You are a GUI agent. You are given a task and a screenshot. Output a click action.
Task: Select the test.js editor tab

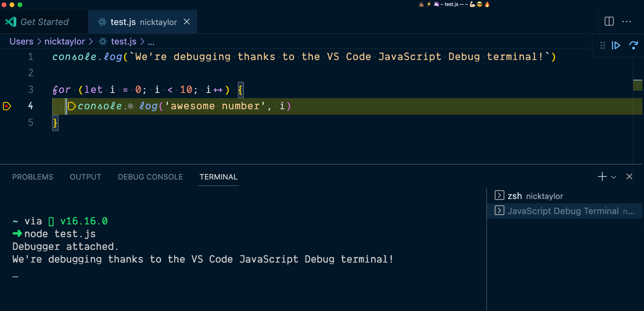pyautogui.click(x=143, y=22)
